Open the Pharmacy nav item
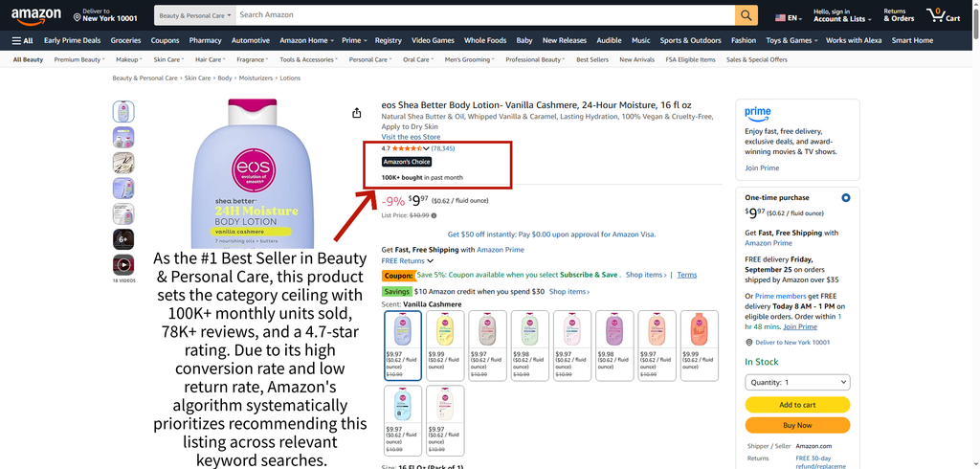Viewport: 980px width, 469px height. tap(205, 40)
